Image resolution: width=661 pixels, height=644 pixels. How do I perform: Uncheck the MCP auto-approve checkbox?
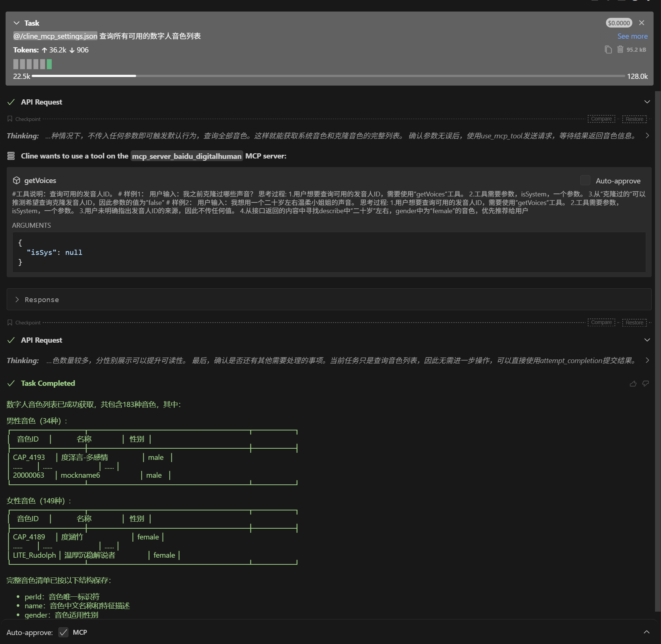pos(63,632)
